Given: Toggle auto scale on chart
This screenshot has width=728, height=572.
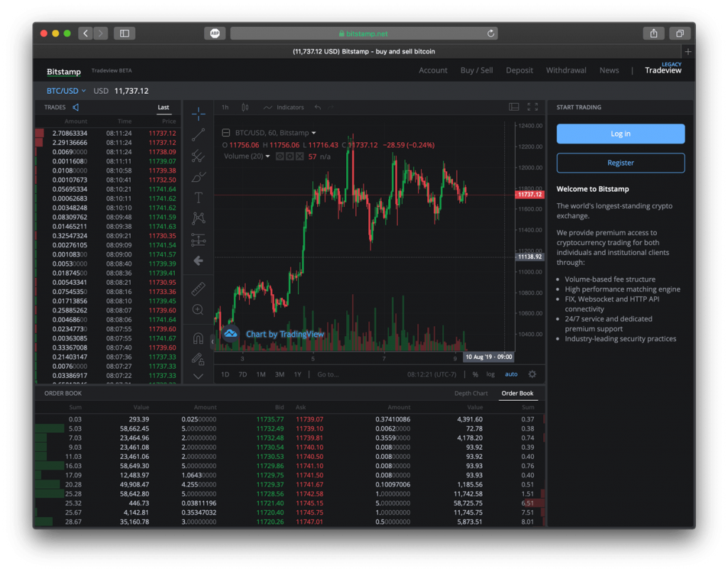Looking at the screenshot, I should [511, 374].
